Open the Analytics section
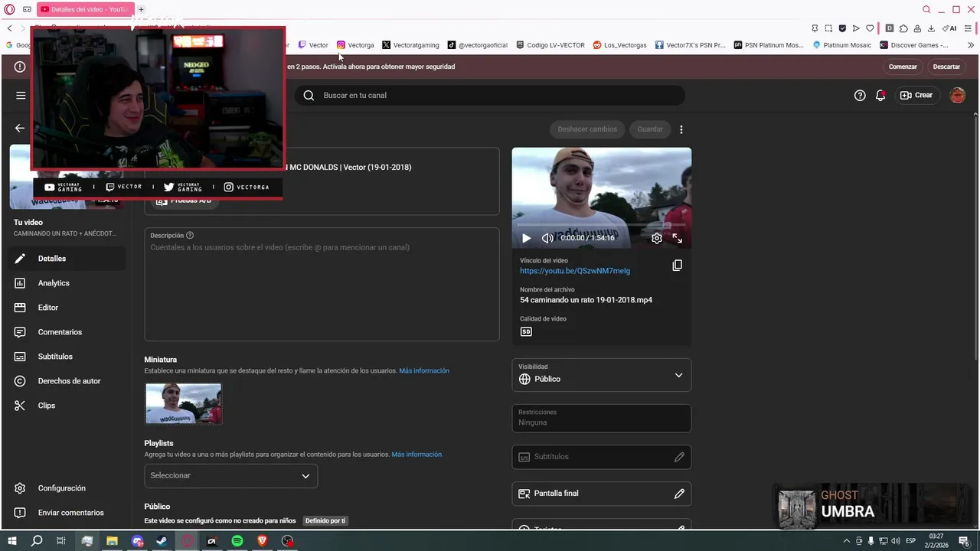 [x=67, y=283]
